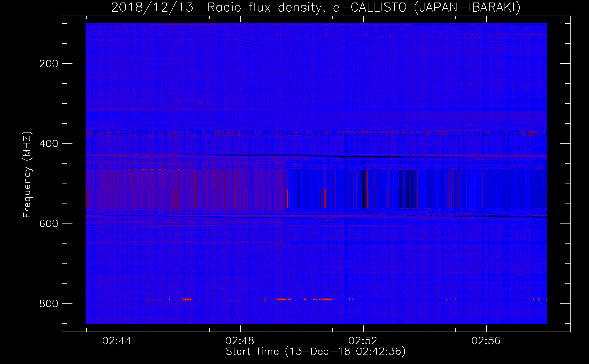Click the 'Start Time (13-Dec-18 02:42:36)' x-axis label
The image size is (589, 364).
coord(316,352)
